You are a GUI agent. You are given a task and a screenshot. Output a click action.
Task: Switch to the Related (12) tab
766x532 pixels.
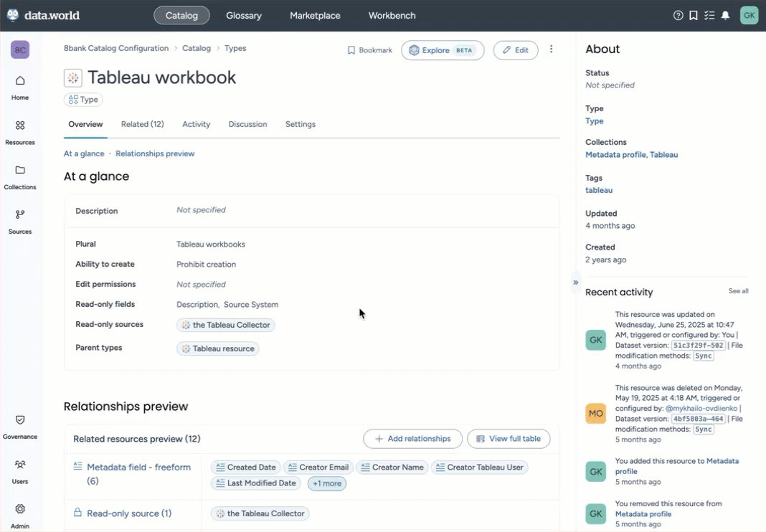(142, 124)
